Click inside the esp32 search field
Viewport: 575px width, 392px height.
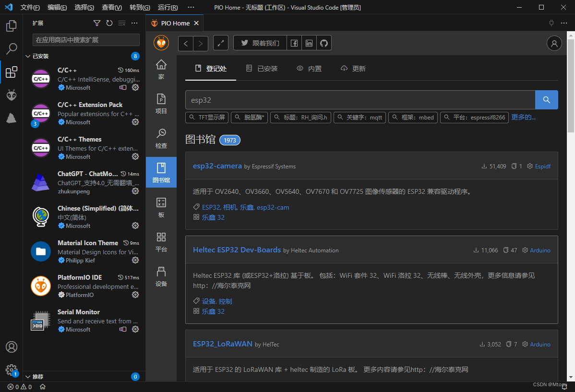point(336,99)
